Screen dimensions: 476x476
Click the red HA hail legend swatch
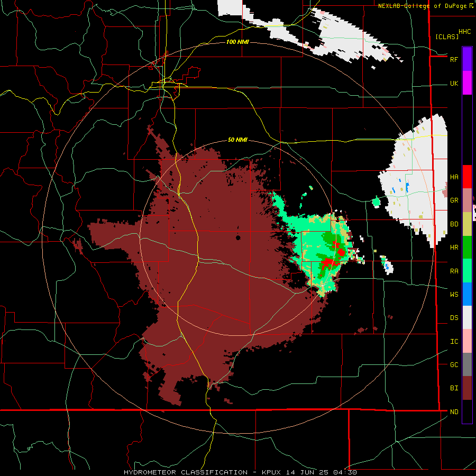click(x=467, y=177)
